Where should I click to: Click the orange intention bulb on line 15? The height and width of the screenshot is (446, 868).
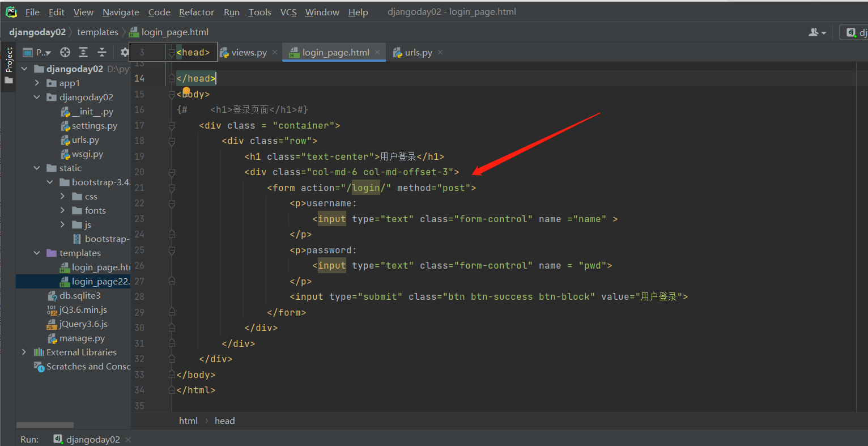186,91
